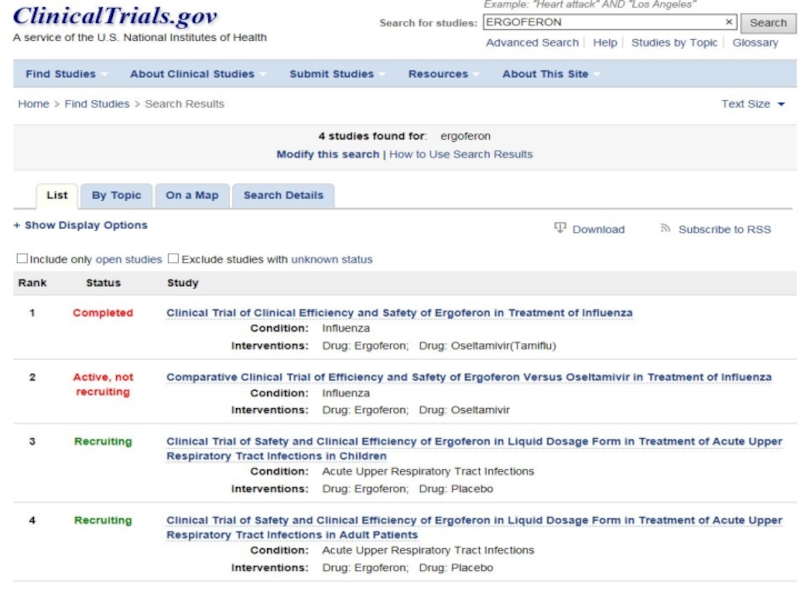Viewport: 800px width, 600px height.
Task: Expand the Find Studies menu
Action: [66, 74]
